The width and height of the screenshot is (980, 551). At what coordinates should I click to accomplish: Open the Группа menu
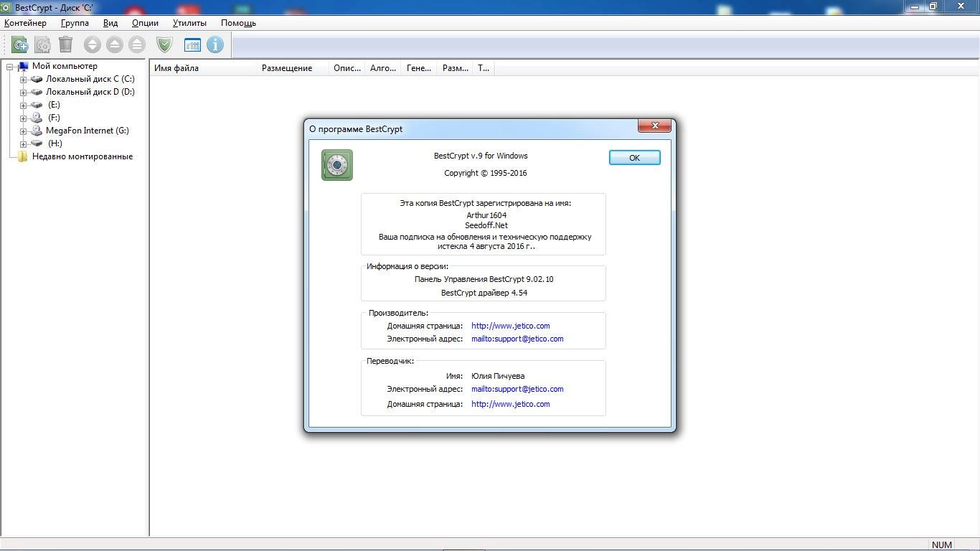coord(75,23)
